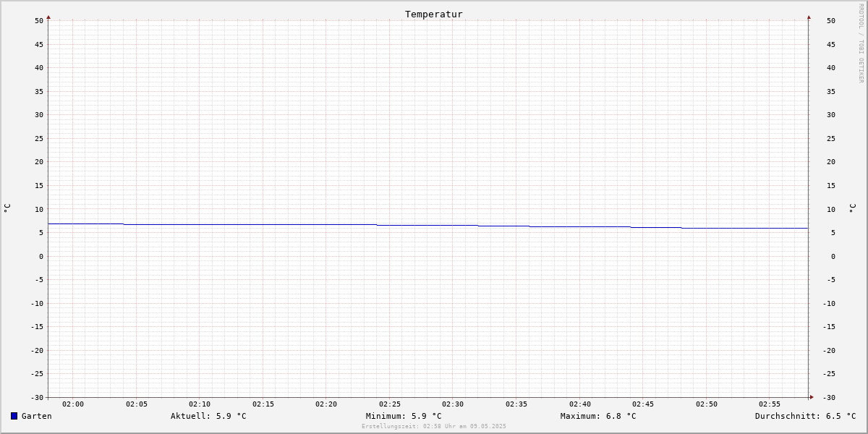Select the Maximum: 6.8 °C value
Image resolution: width=868 pixels, height=434 pixels.
(598, 416)
